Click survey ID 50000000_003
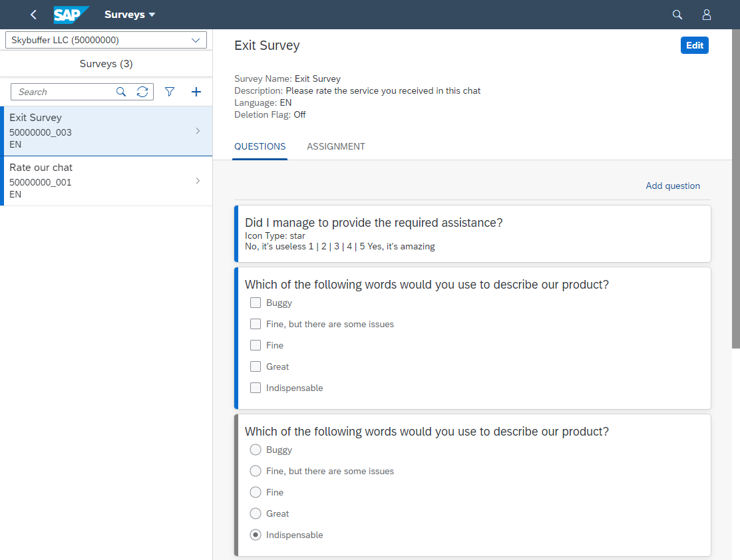 point(41,132)
